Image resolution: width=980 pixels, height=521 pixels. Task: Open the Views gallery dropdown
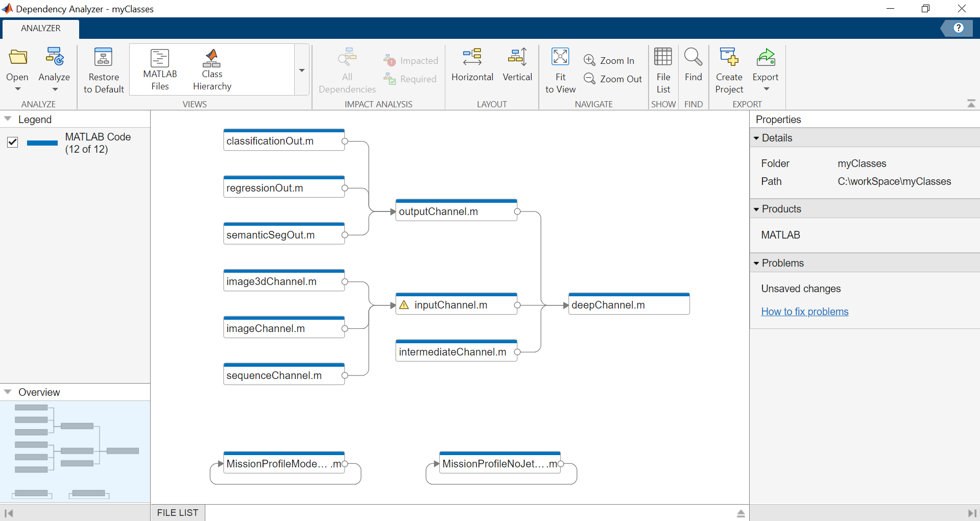click(x=301, y=70)
